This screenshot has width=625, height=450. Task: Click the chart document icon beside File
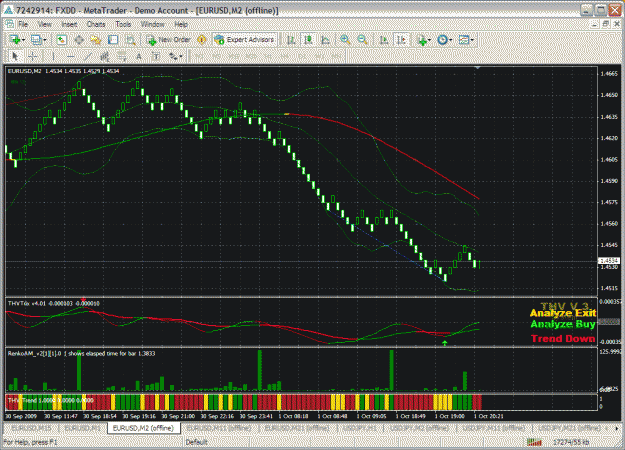coord(9,24)
